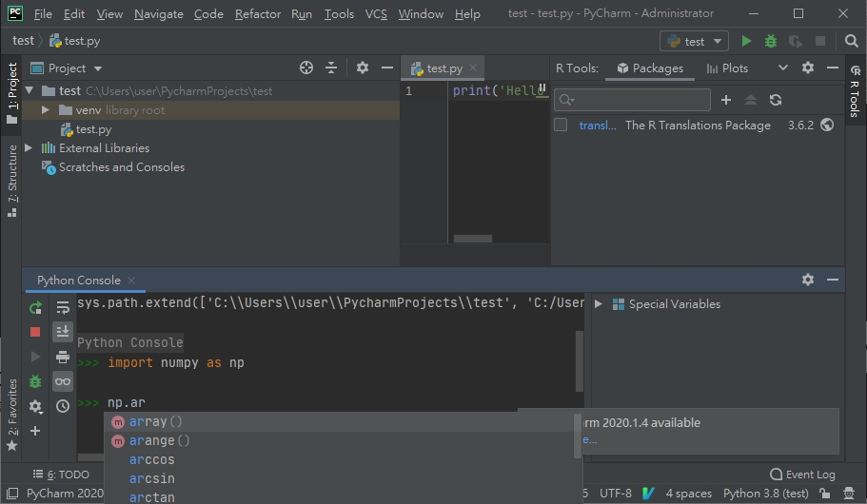Viewport: 867px width, 504px height.
Task: Open the Refactor menu
Action: point(258,14)
